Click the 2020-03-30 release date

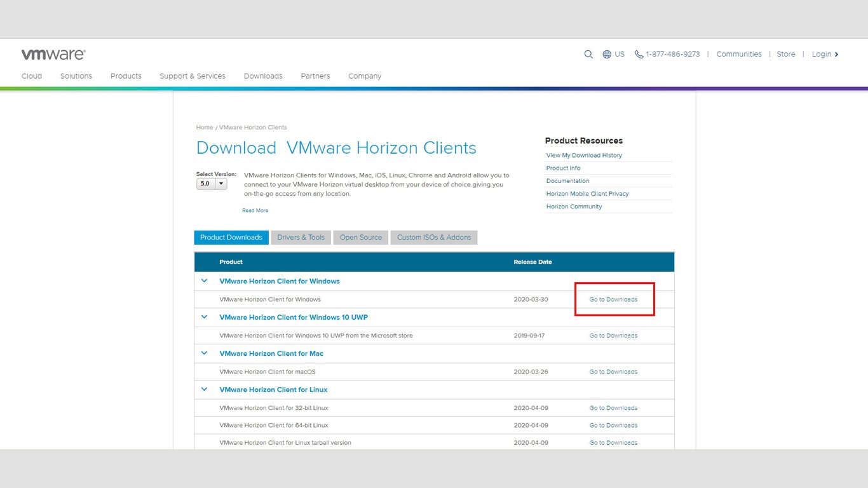531,299
